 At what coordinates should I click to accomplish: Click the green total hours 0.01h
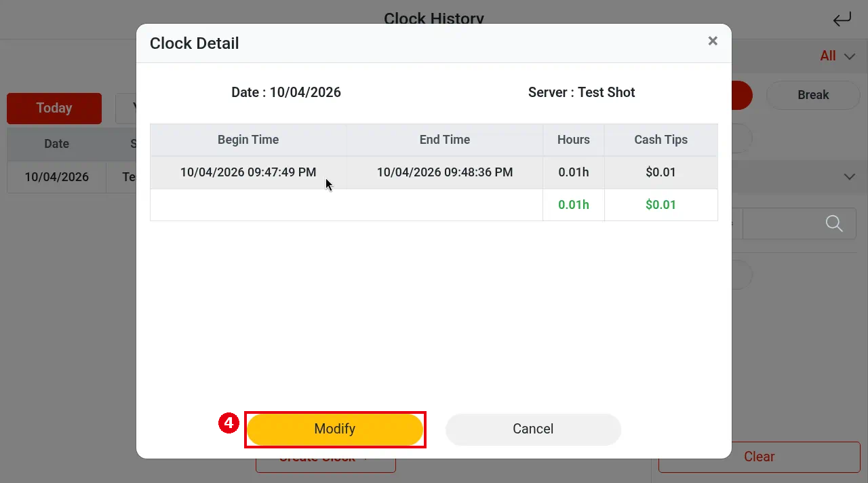click(574, 205)
